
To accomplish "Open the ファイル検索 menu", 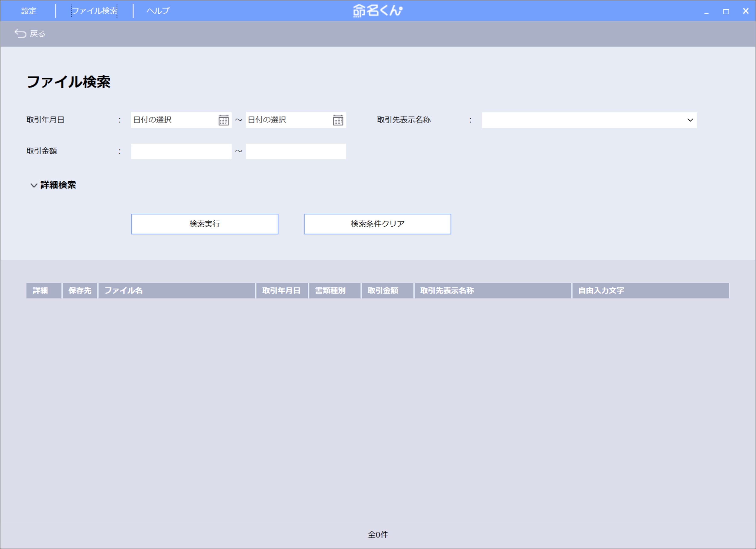I will coord(94,11).
